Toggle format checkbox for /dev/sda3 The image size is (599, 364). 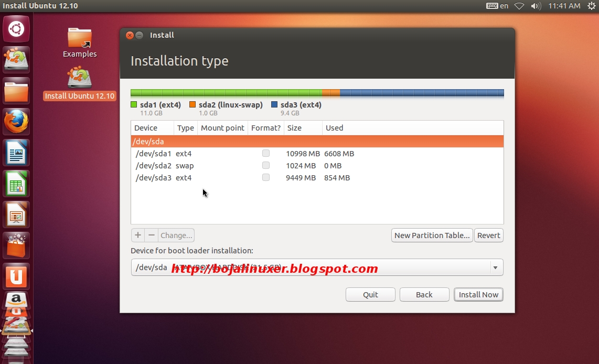[266, 177]
